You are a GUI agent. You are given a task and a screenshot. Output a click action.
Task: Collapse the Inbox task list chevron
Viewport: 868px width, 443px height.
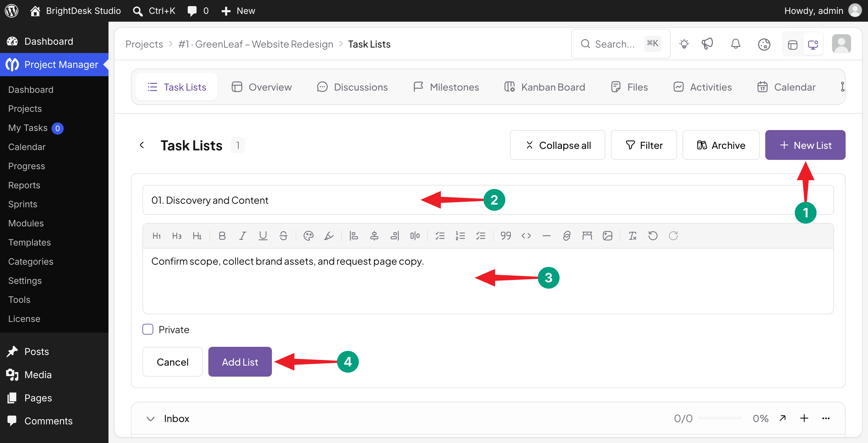pos(150,418)
